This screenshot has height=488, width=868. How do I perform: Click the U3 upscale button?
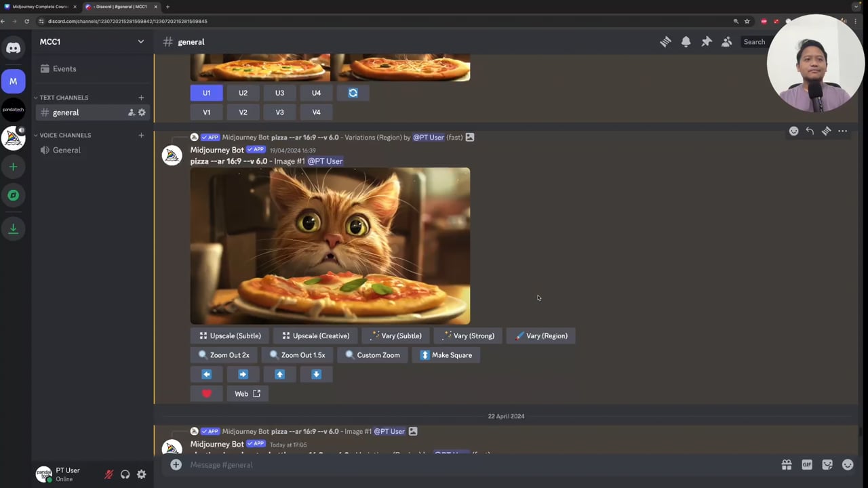point(279,93)
